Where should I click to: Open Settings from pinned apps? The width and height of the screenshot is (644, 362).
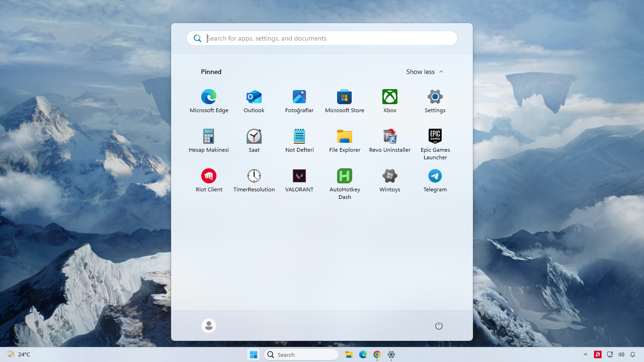pos(435,101)
